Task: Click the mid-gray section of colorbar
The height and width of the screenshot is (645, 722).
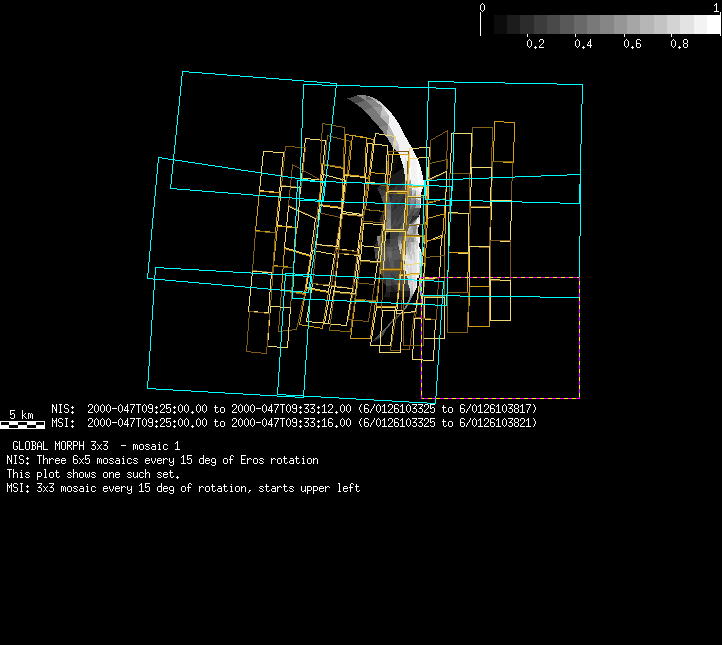Action: click(x=600, y=25)
